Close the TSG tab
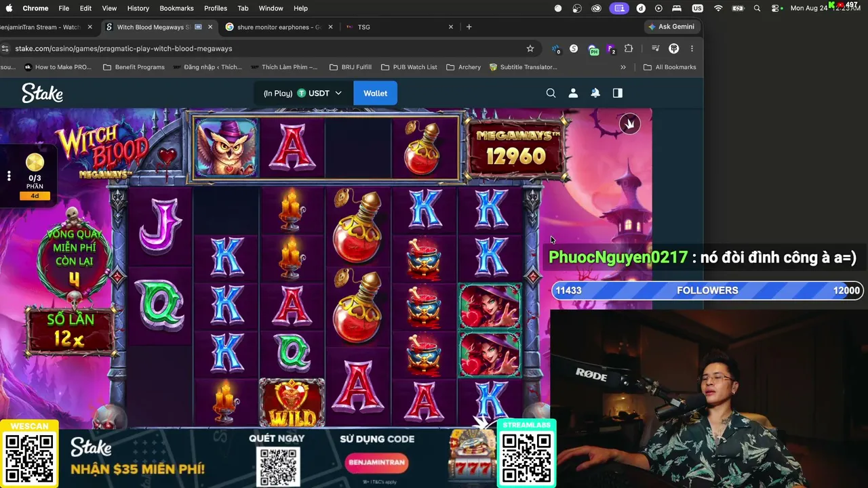The image size is (868, 488). (x=451, y=27)
